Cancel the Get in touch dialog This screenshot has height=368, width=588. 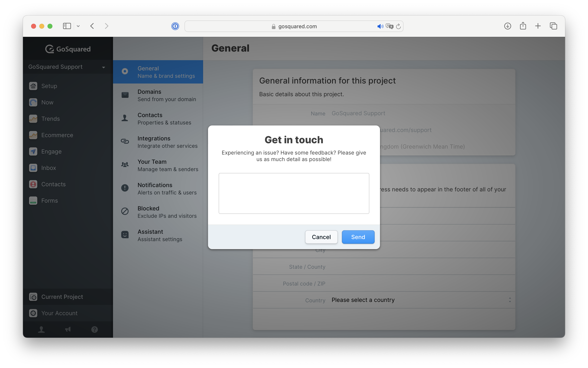pos(321,237)
